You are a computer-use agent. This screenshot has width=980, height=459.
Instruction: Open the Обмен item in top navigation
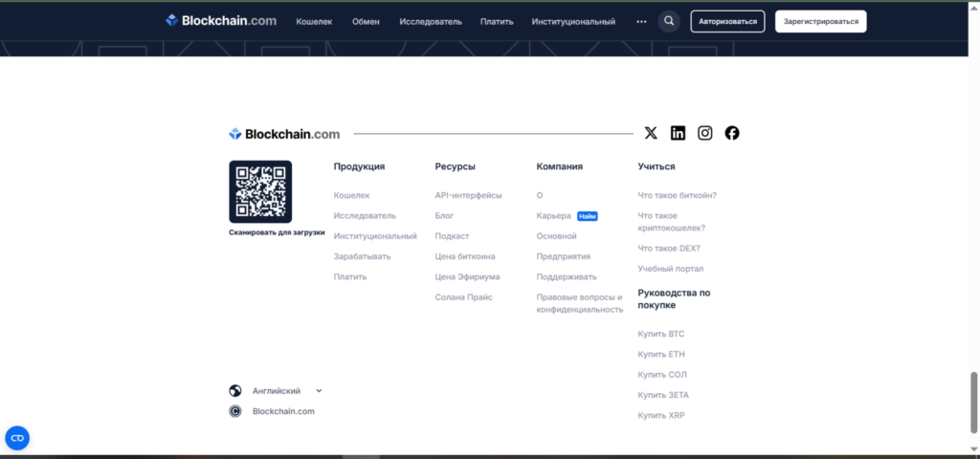(366, 22)
